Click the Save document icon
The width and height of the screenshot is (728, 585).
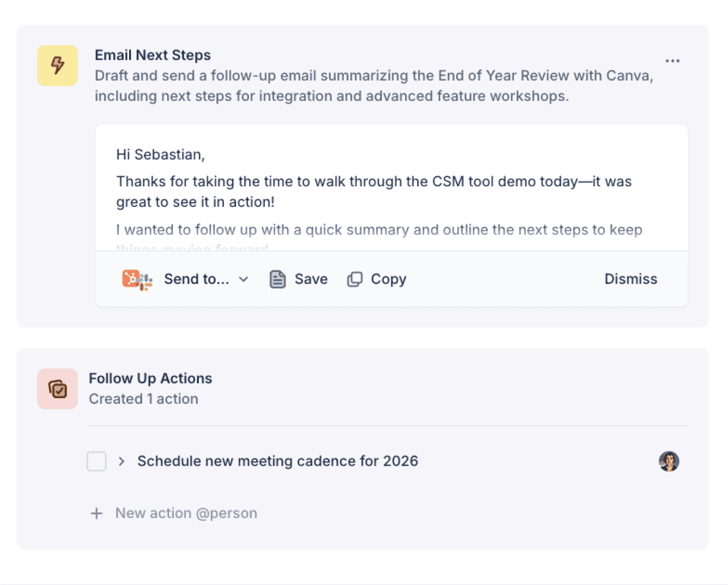pyautogui.click(x=277, y=279)
